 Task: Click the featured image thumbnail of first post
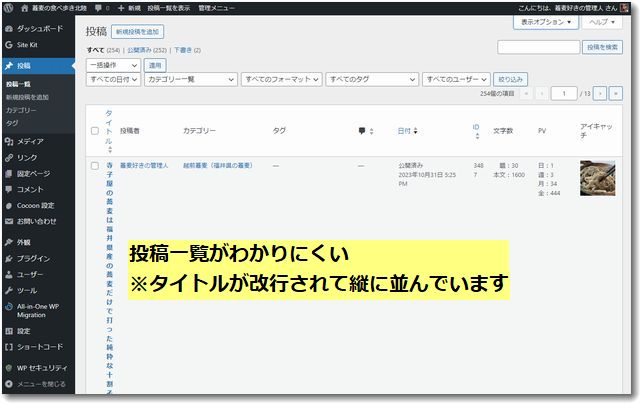[597, 178]
